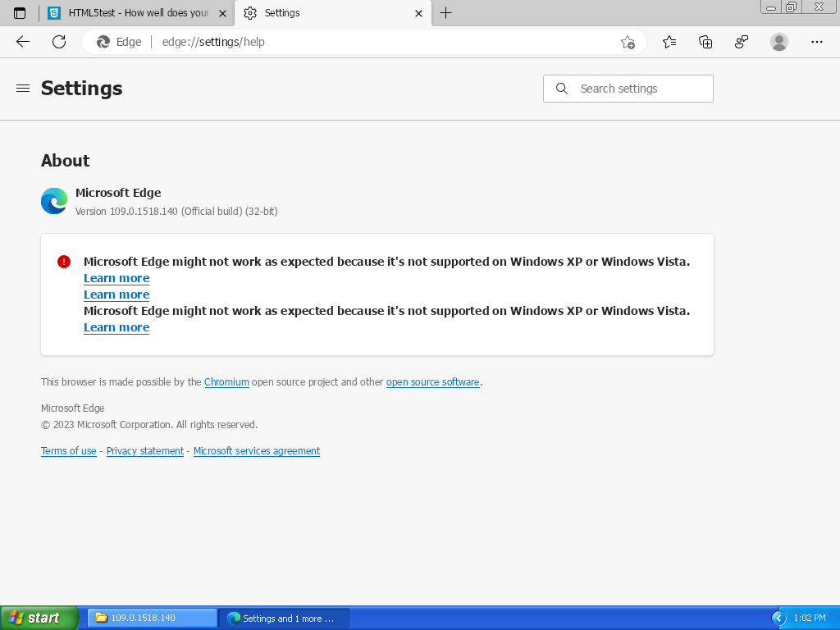Open the feedback/share people icon
The height and width of the screenshot is (630, 840).
coord(742,42)
